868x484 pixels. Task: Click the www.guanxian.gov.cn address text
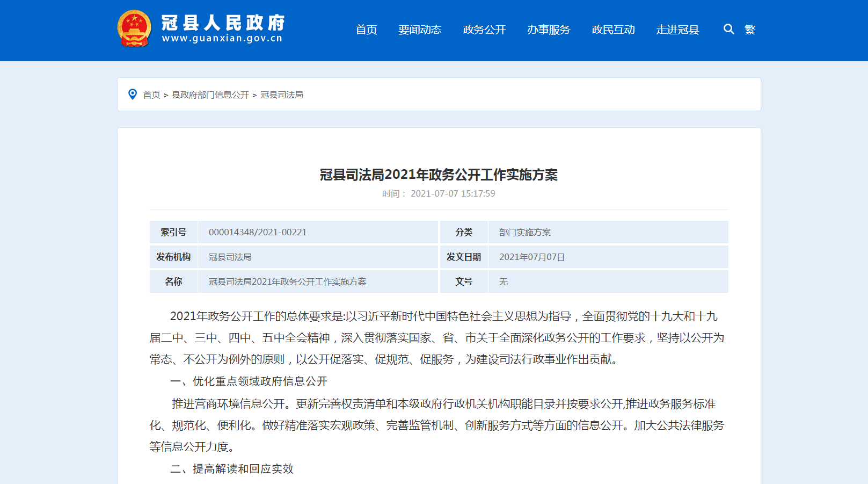(x=222, y=38)
